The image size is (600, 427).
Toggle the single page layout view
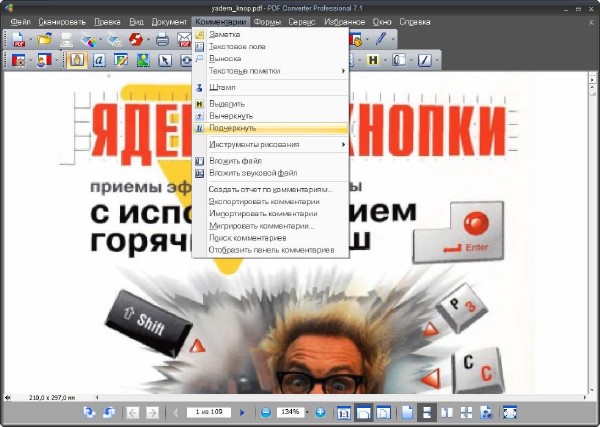tap(407, 412)
